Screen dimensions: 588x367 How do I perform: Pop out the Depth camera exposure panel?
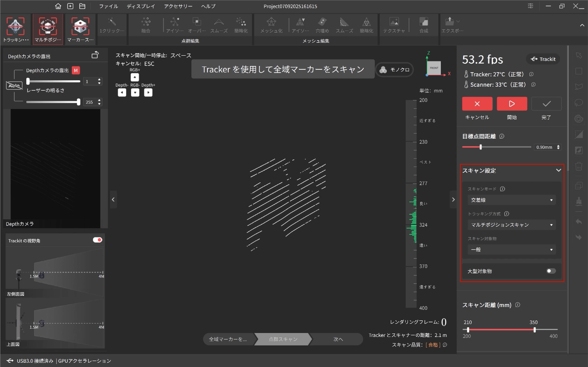tap(95, 55)
